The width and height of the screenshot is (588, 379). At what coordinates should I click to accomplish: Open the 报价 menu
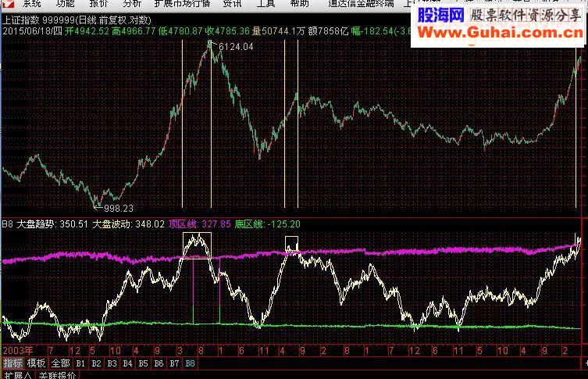[x=98, y=4]
